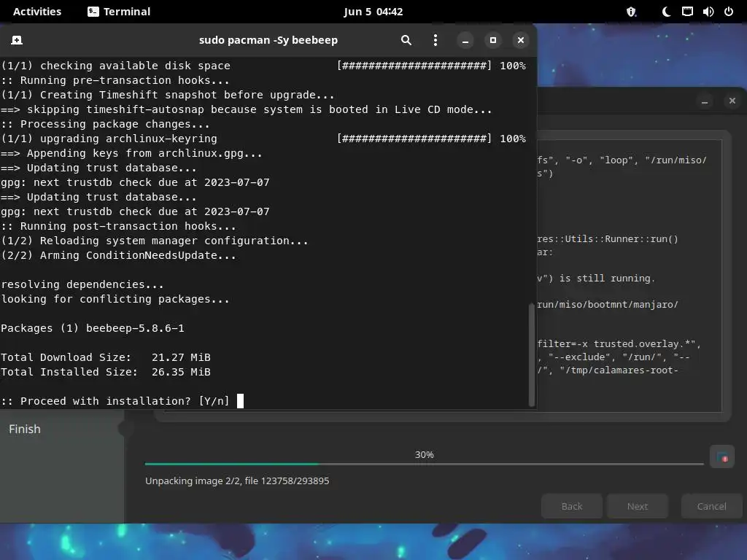Maximize the terminal window
This screenshot has height=560, width=747.
click(x=493, y=41)
